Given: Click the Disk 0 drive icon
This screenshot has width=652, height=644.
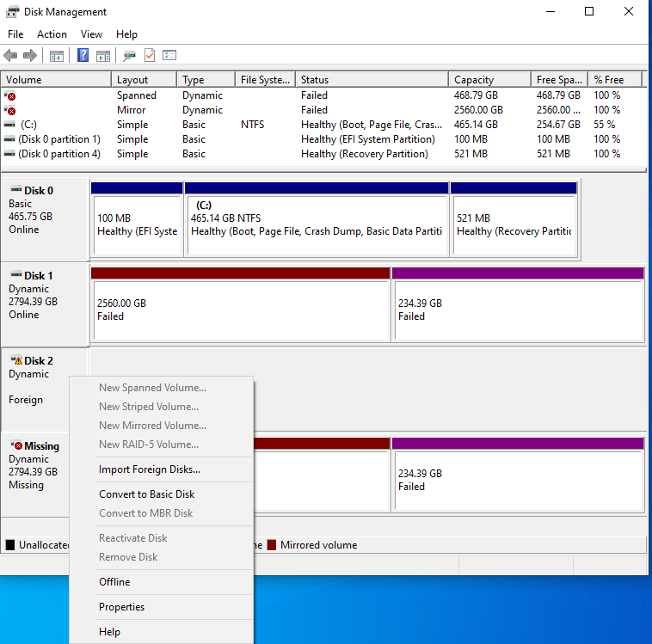Looking at the screenshot, I should point(16,189).
